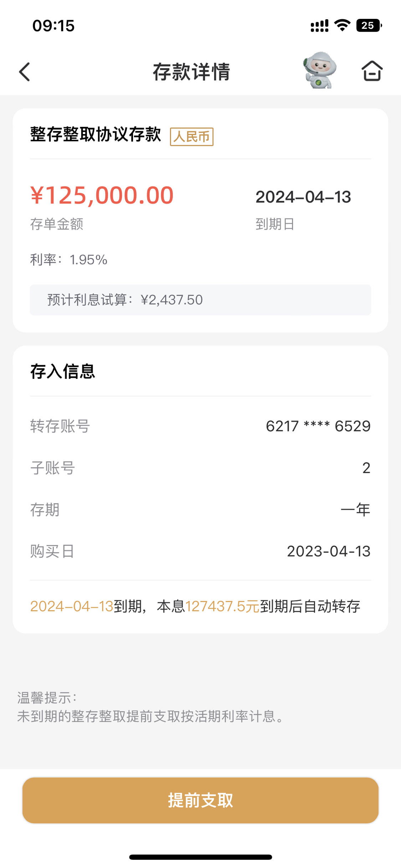Screen dimensions: 401x868
Task: Tap the 到期日 2024-04-13 date
Action: [x=303, y=197]
